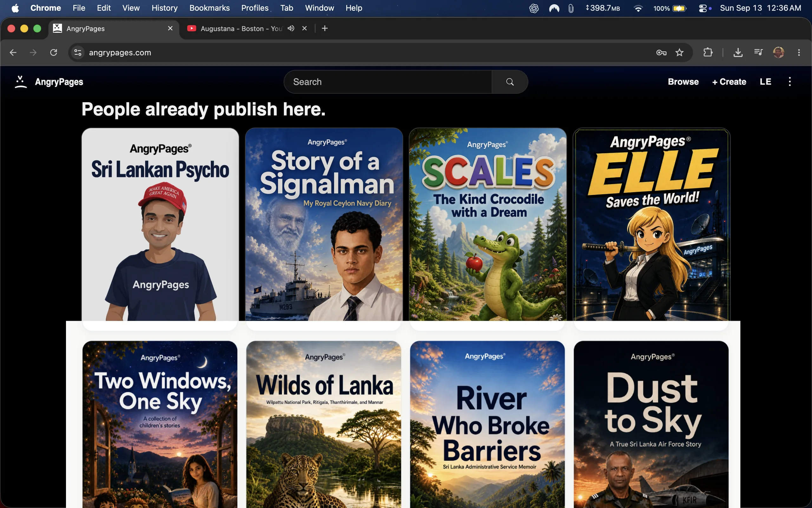Viewport: 812px width, 508px height.
Task: Switch to the AngryPages browser tab
Action: click(114, 29)
